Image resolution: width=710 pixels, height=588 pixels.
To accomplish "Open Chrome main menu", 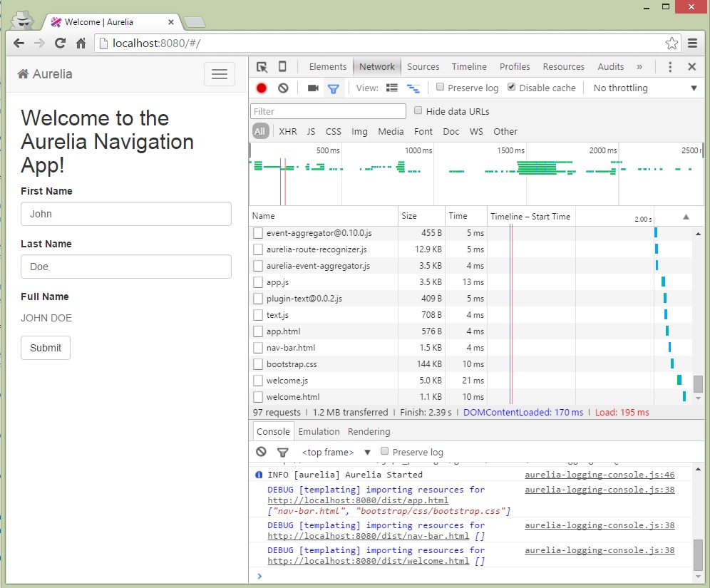I will tap(692, 43).
